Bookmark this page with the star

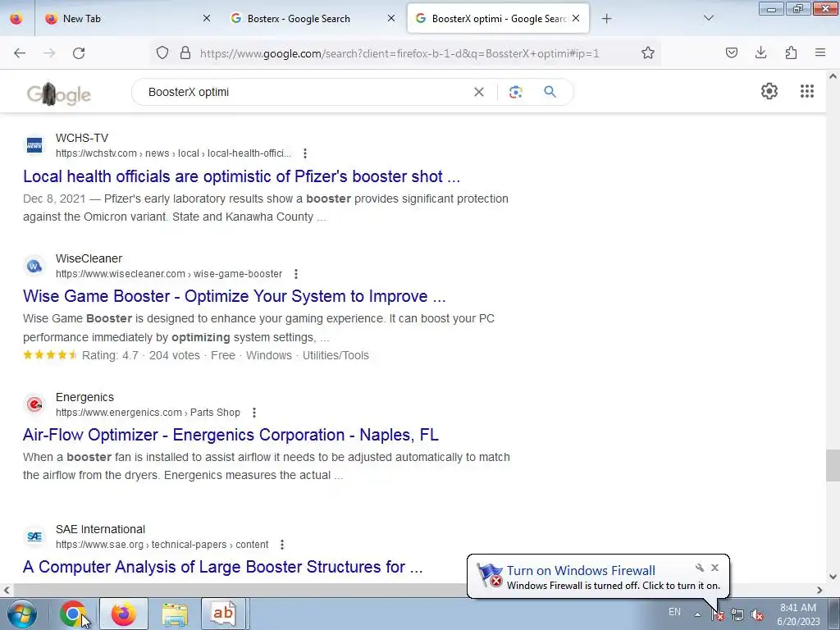(648, 53)
